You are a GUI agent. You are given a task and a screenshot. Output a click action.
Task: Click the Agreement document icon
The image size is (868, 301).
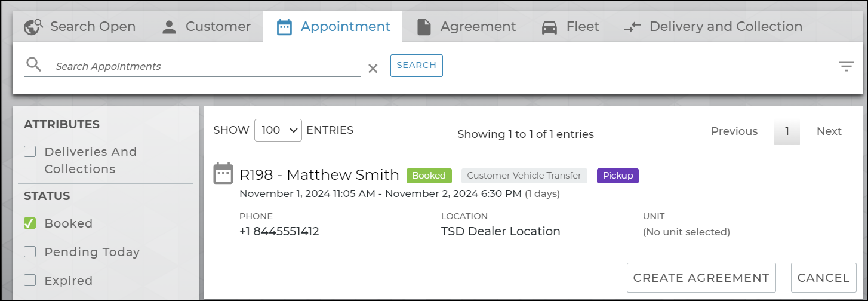[424, 27]
